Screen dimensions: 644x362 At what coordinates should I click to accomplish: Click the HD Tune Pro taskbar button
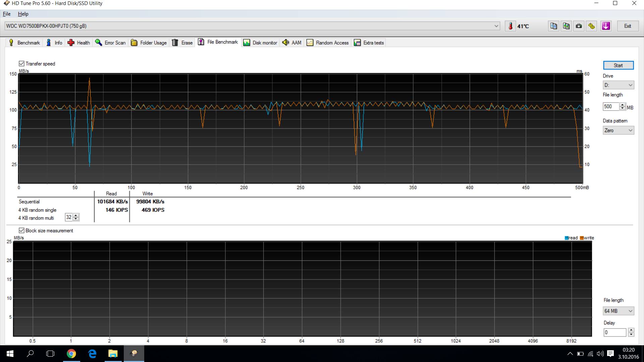(x=134, y=354)
